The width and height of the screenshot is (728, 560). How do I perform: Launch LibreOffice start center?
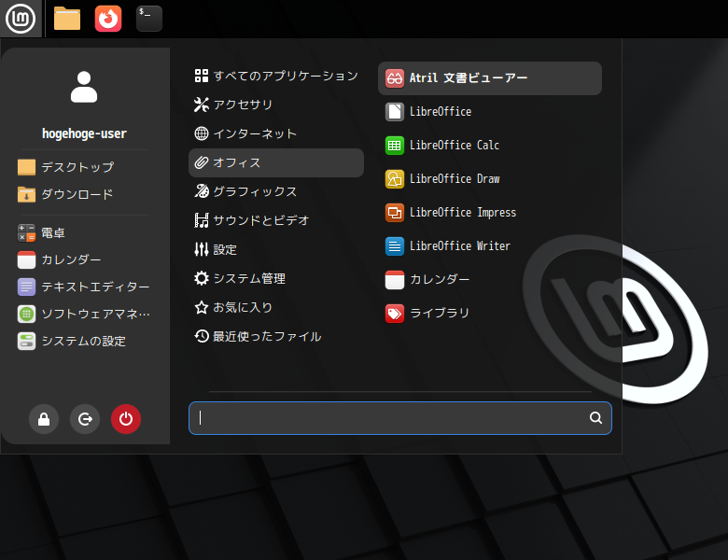pyautogui.click(x=490, y=112)
